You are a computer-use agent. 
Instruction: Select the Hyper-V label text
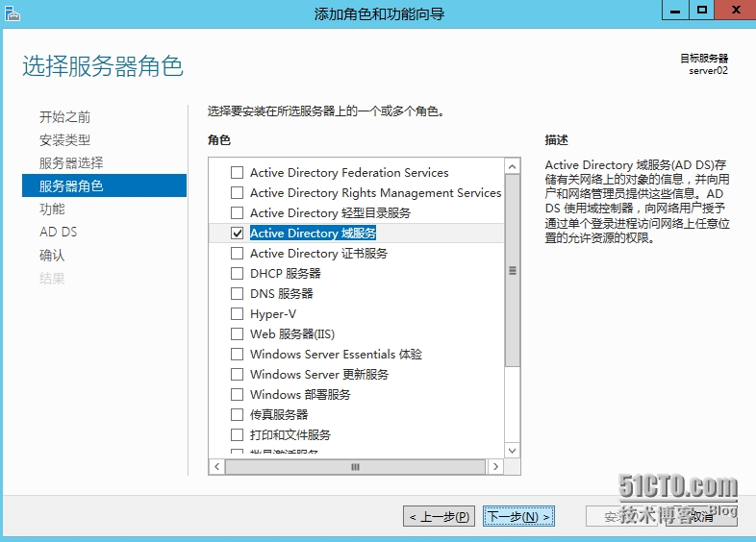pos(273,314)
